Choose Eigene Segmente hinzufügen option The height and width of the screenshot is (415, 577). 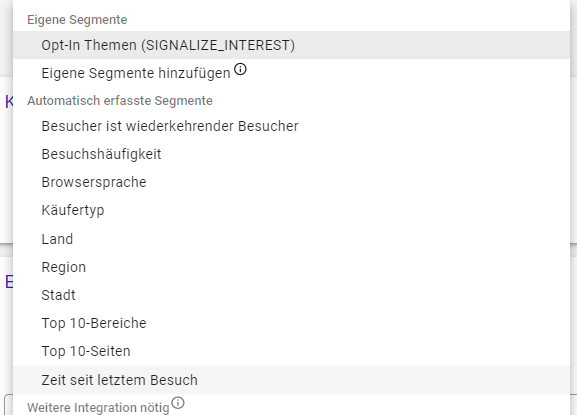point(291,73)
